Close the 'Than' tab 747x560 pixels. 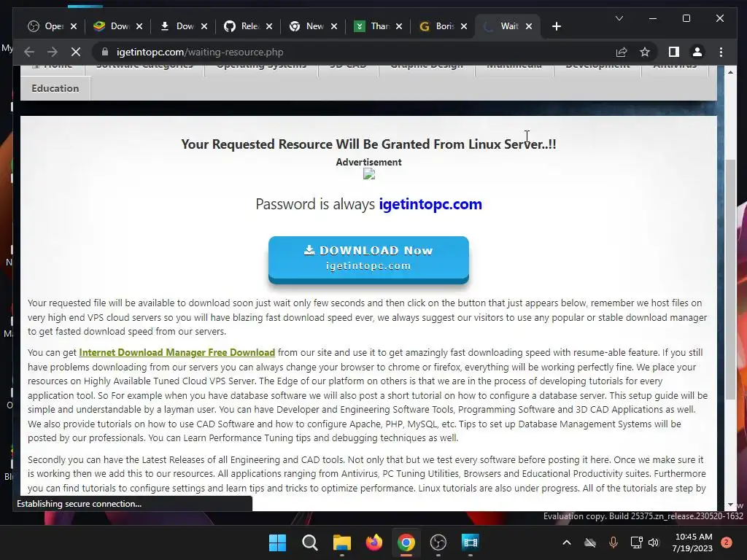[x=399, y=26]
